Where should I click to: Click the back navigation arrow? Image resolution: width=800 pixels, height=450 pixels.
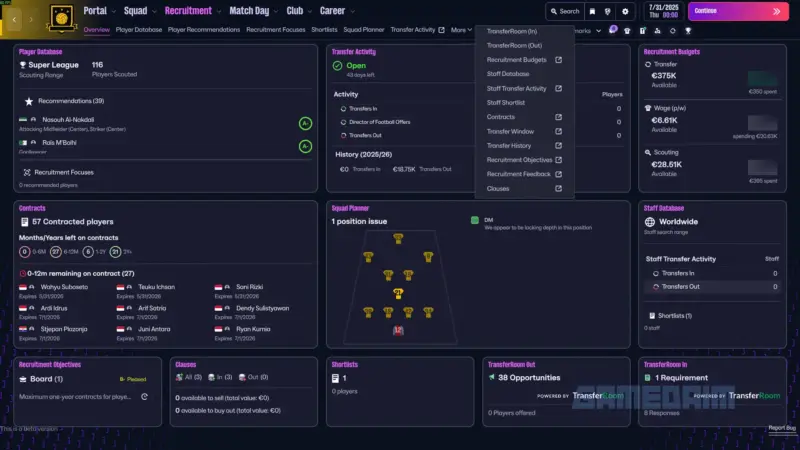(13, 18)
